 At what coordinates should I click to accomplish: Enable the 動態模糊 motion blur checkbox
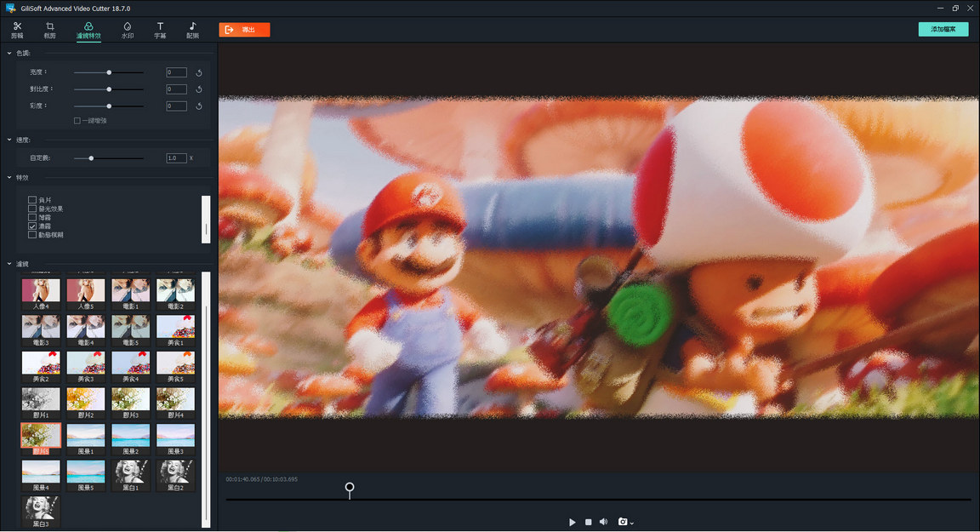(31, 235)
